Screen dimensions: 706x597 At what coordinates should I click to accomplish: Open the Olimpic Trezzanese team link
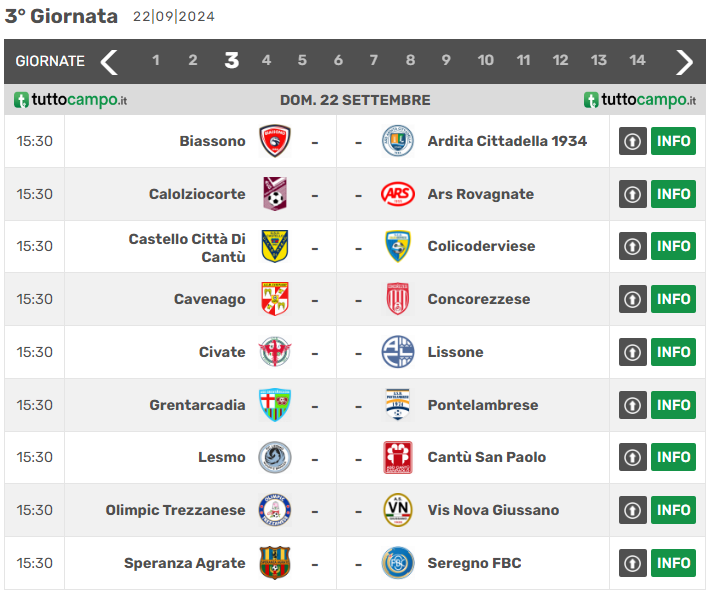click(175, 510)
